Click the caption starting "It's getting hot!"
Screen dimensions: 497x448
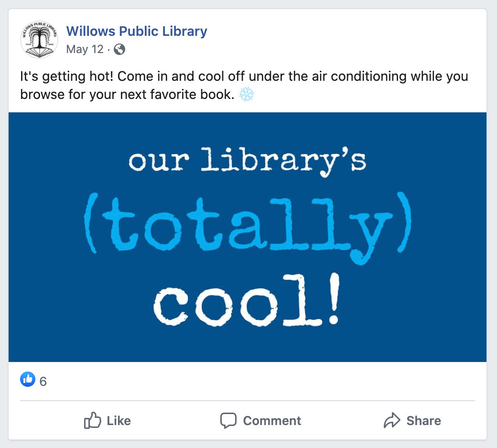click(x=244, y=76)
